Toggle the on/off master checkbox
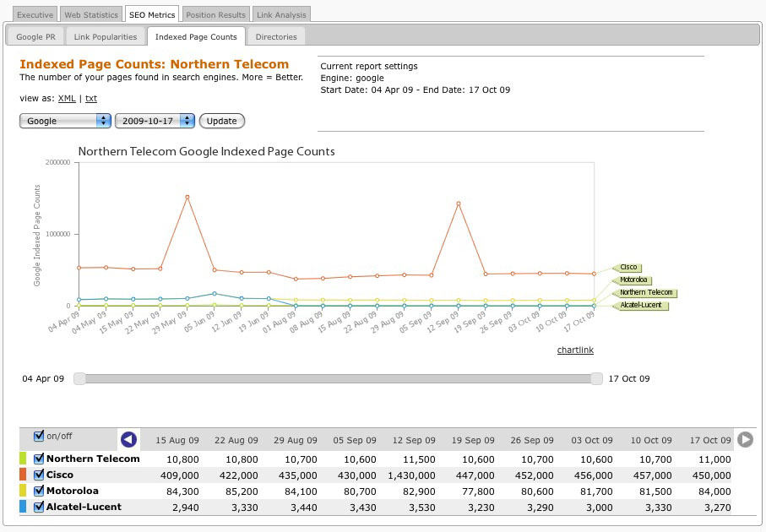766x532 pixels. (x=39, y=436)
